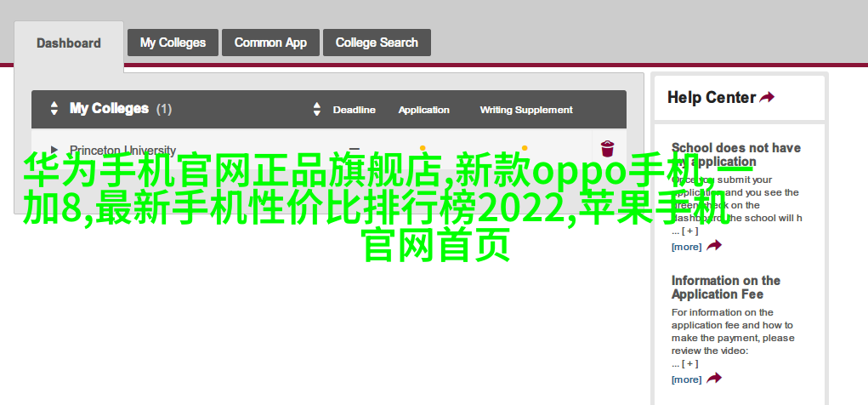Click the Help Center arrow icon
868x405 pixels.
coord(767,98)
